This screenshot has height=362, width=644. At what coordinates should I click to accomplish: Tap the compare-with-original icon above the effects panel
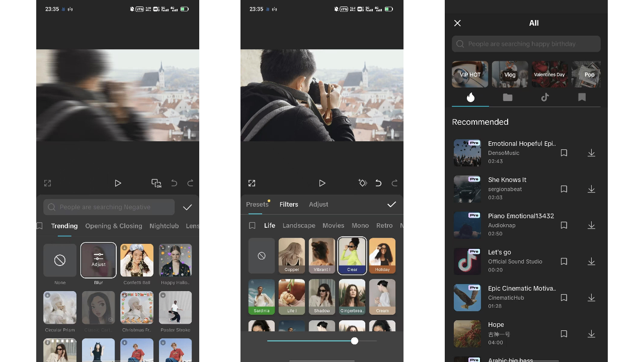156,183
